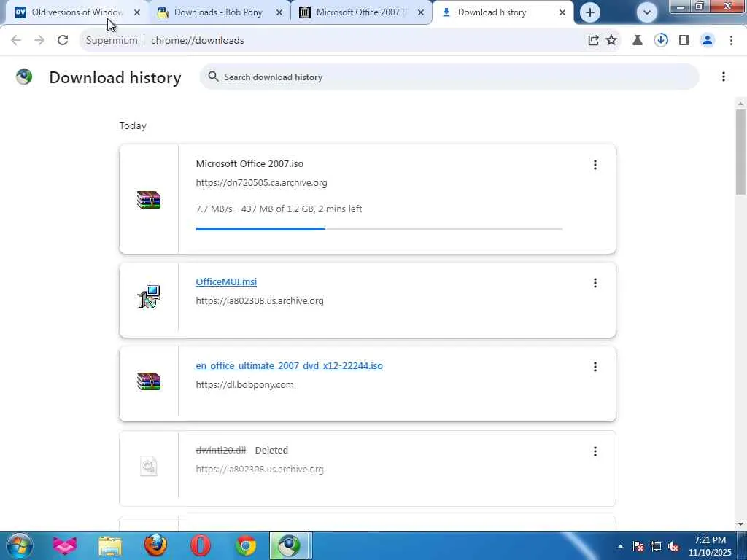Open the network tray icon
Image resolution: width=747 pixels, height=560 pixels.
[x=656, y=546]
